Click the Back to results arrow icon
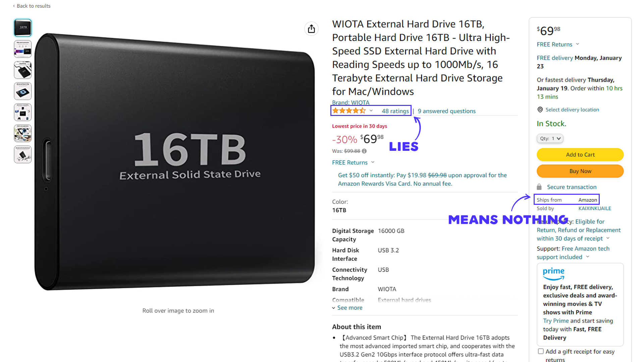This screenshot has width=644, height=362. [x=14, y=5]
